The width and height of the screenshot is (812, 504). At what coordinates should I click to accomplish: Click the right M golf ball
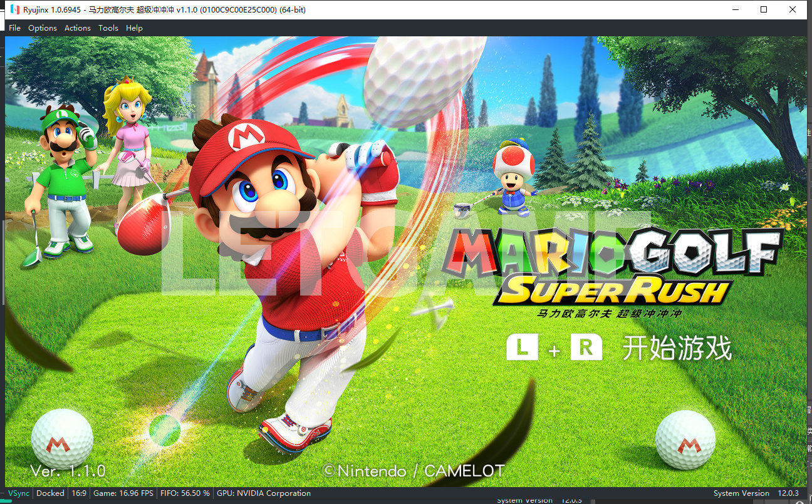coord(685,440)
